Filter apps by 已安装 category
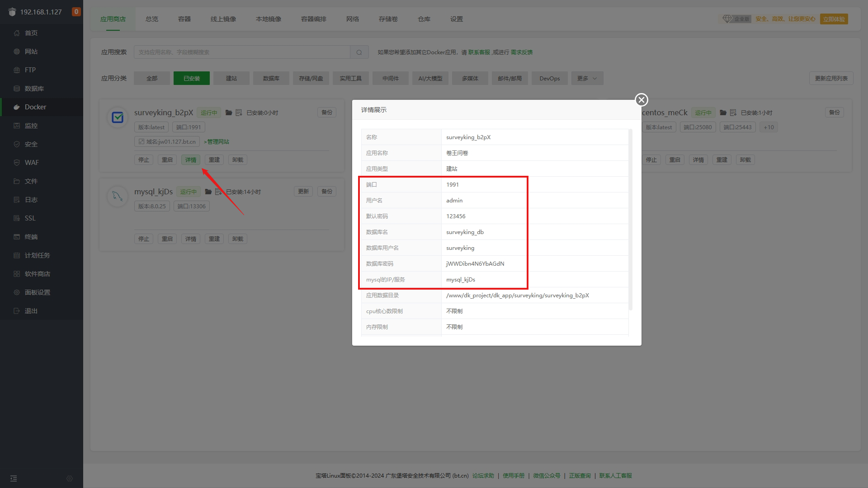Image resolution: width=868 pixels, height=488 pixels. [x=192, y=78]
